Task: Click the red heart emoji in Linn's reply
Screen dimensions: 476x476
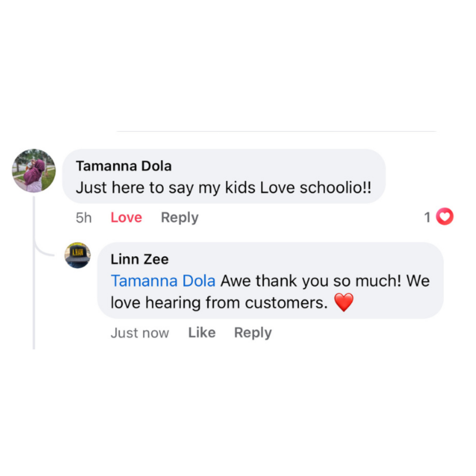Action: click(x=344, y=303)
